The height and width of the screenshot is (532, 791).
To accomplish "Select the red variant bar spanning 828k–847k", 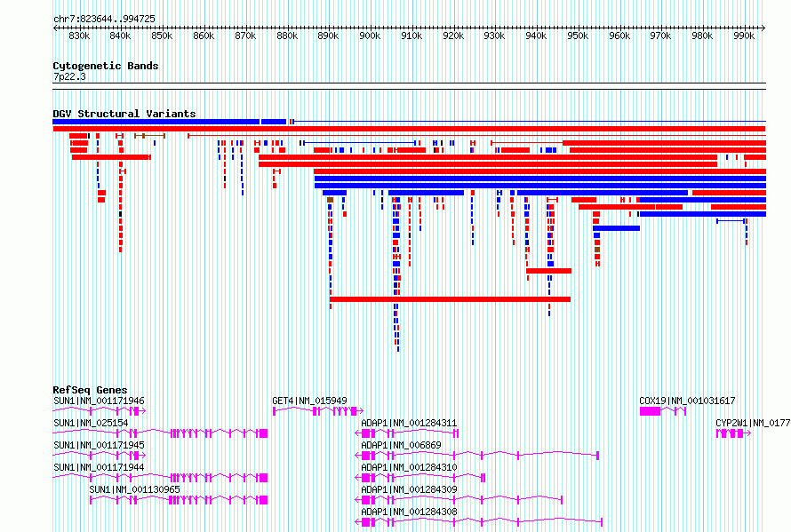I will coord(111,157).
